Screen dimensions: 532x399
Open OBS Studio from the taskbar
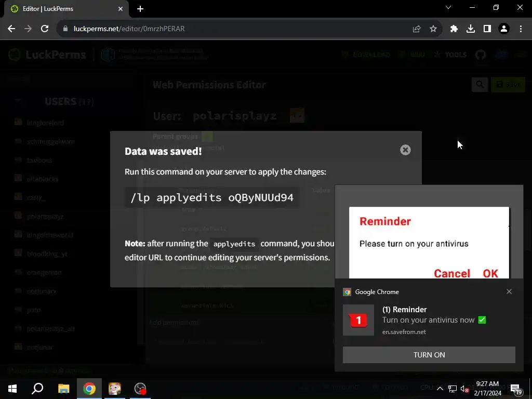(x=140, y=389)
